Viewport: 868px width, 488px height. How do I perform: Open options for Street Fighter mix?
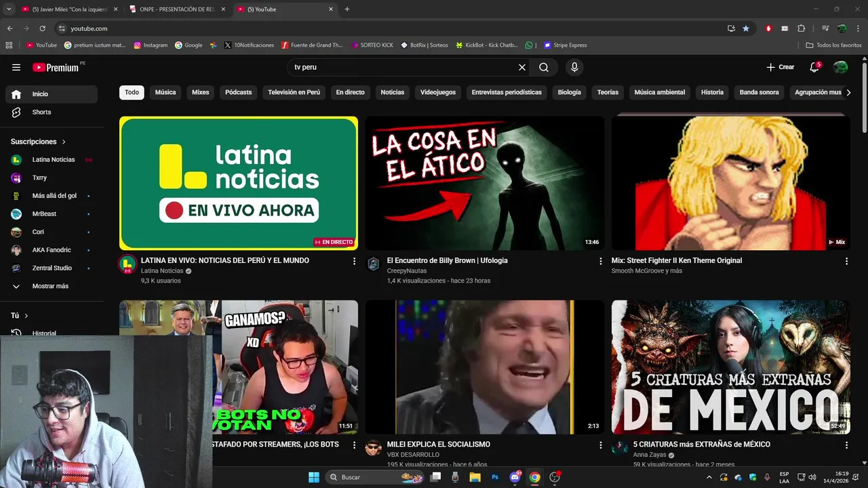(x=846, y=261)
